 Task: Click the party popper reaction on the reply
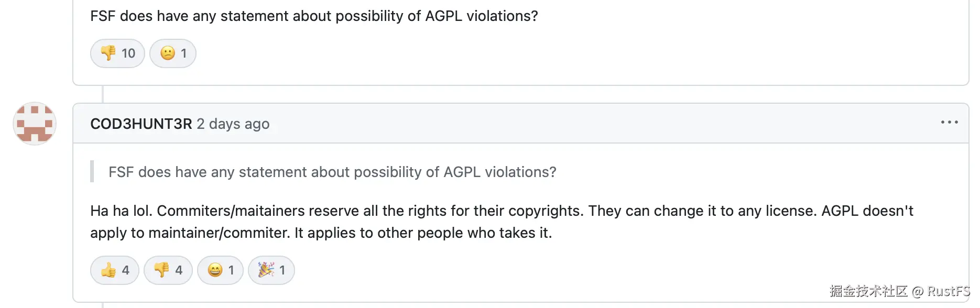[x=271, y=270]
